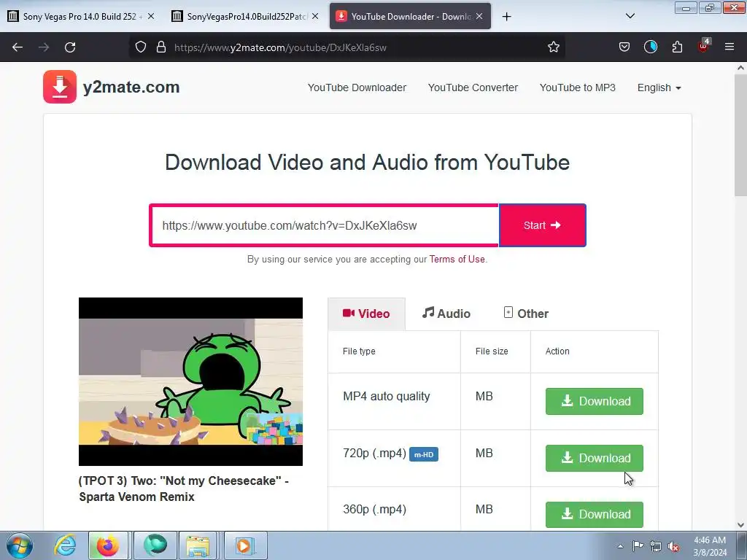Image resolution: width=747 pixels, height=560 pixels.
Task: Show hidden system tray icons
Action: point(620,546)
